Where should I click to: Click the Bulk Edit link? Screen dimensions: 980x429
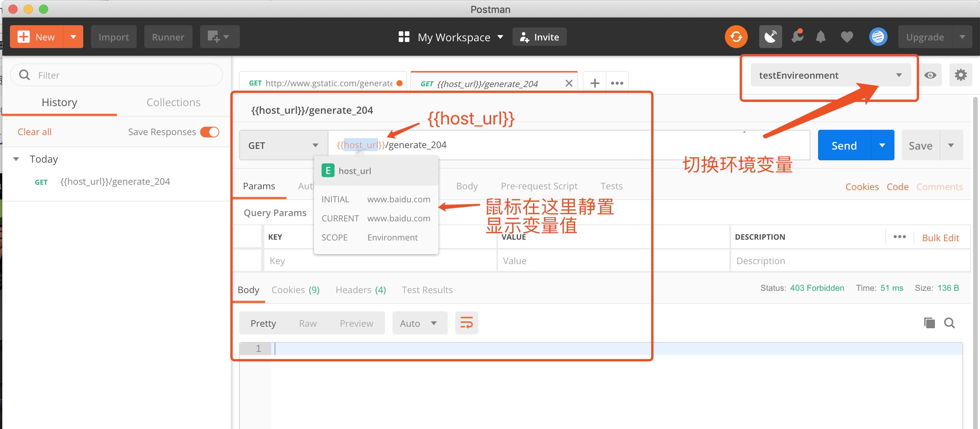pyautogui.click(x=940, y=238)
